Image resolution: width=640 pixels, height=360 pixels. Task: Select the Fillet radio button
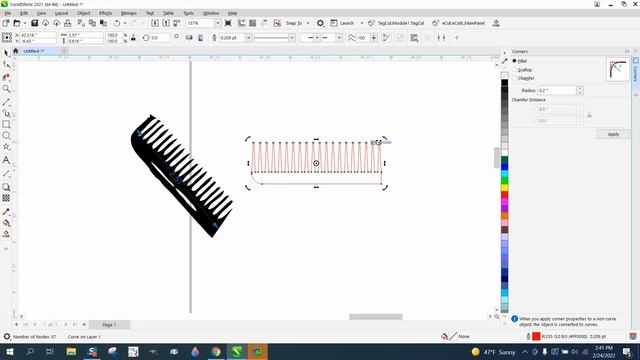pyautogui.click(x=514, y=61)
